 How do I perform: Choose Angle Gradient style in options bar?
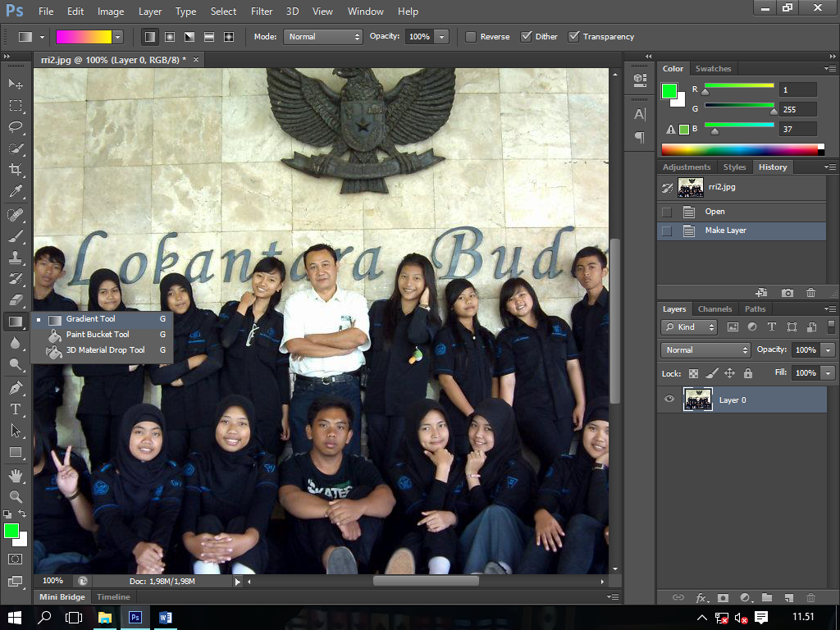pyautogui.click(x=189, y=36)
